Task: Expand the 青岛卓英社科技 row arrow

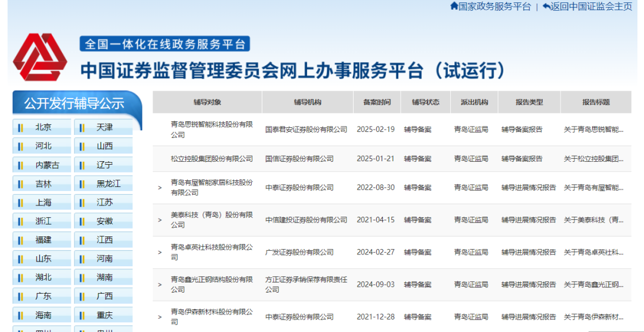Action: pyautogui.click(x=160, y=252)
